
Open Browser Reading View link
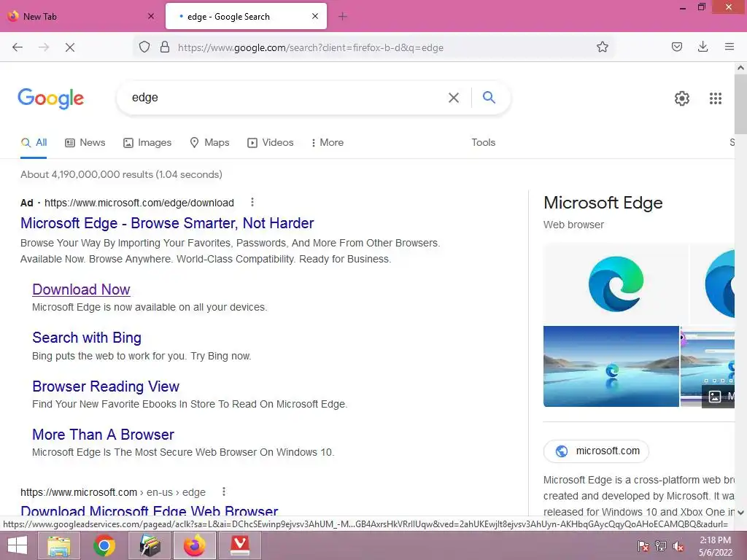[106, 386]
